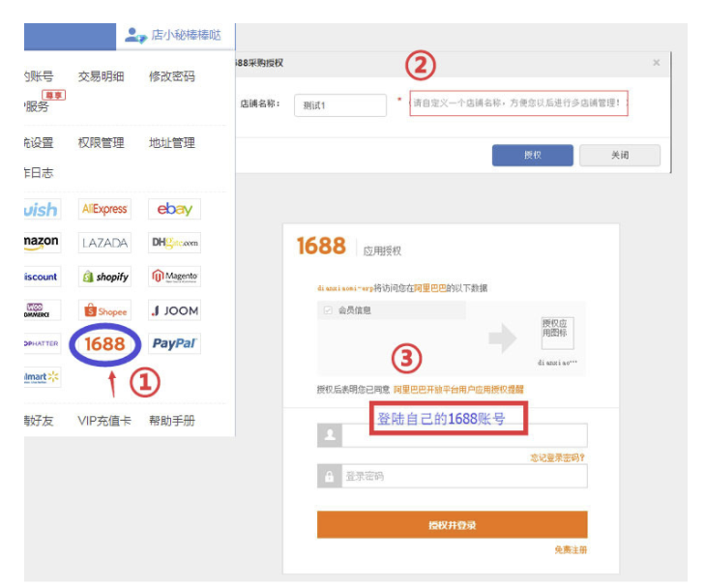Open 交易明细 menu entry
705x588 pixels.
pyautogui.click(x=102, y=76)
